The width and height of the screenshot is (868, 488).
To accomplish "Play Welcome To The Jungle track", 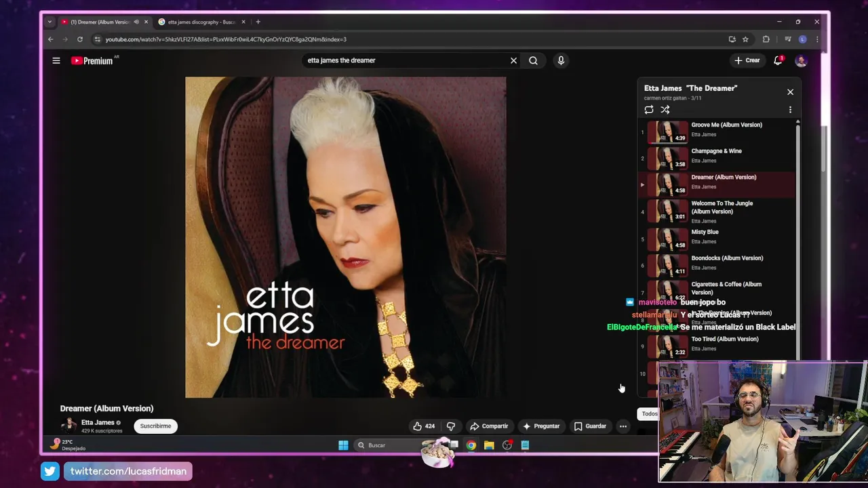I will [x=716, y=211].
